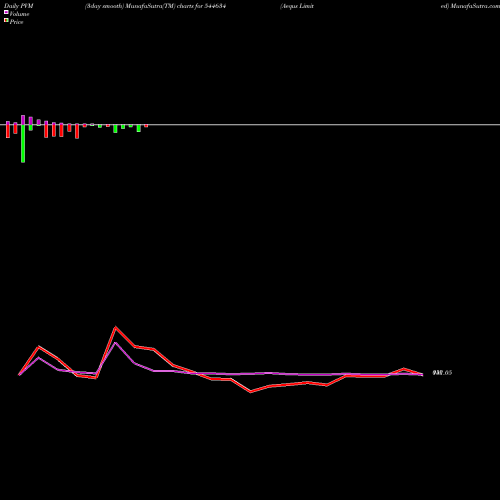Click the tallest green volume bar

click(23, 144)
